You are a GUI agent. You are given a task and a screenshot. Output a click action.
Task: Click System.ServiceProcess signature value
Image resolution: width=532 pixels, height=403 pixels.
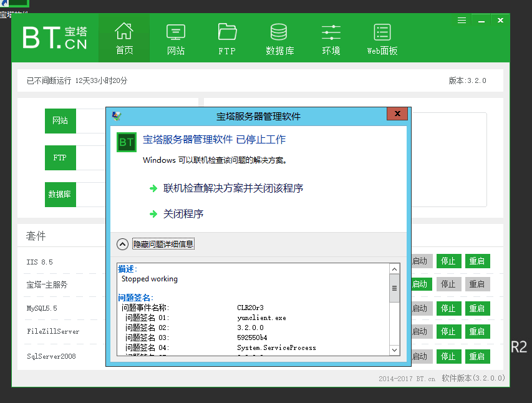pos(276,347)
